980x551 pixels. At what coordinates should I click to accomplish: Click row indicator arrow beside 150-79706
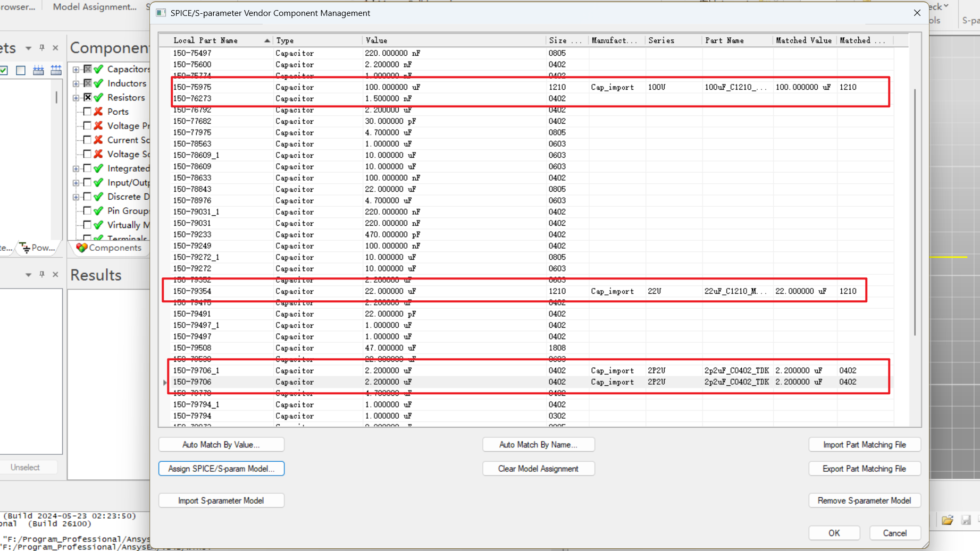click(165, 382)
